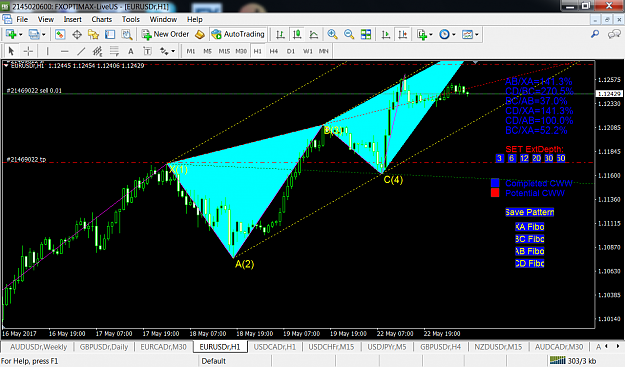Draw a Horizontal Line

click(x=64, y=51)
